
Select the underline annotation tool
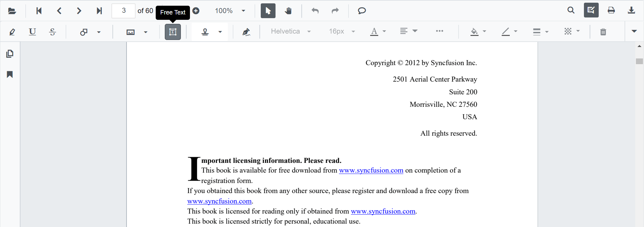[x=32, y=32]
